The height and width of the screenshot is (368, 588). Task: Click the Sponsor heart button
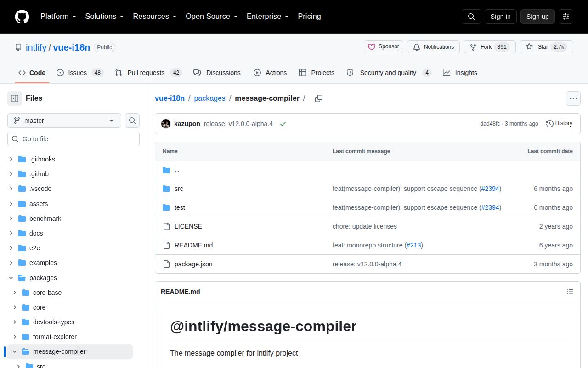tap(384, 47)
